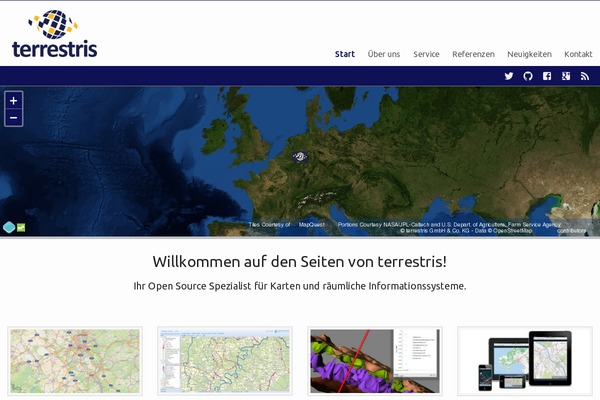
Task: Click the 'Tiles Courtesy of' attribution text
Action: pyautogui.click(x=269, y=225)
